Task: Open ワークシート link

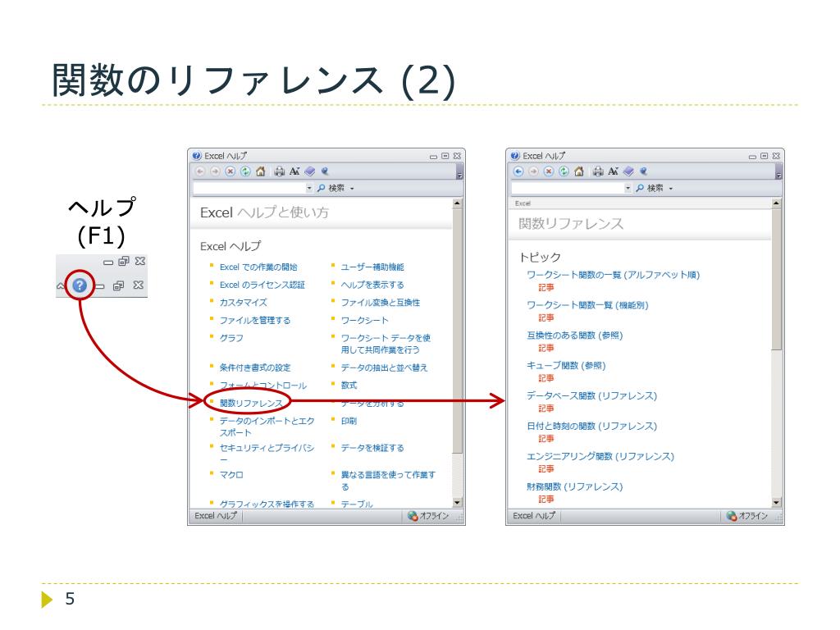Action: 364,321
